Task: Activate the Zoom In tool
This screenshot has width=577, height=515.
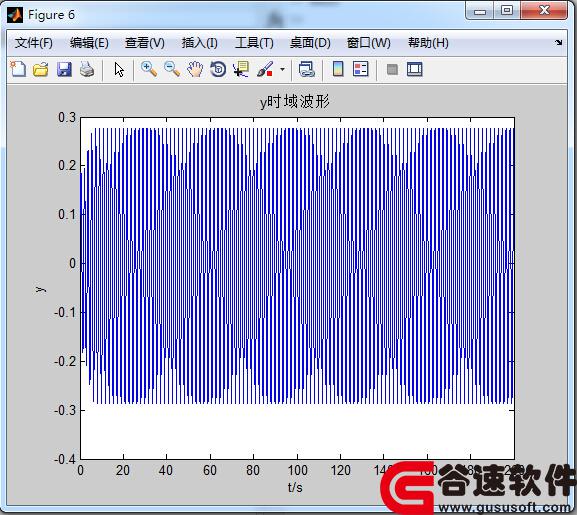Action: pos(149,69)
